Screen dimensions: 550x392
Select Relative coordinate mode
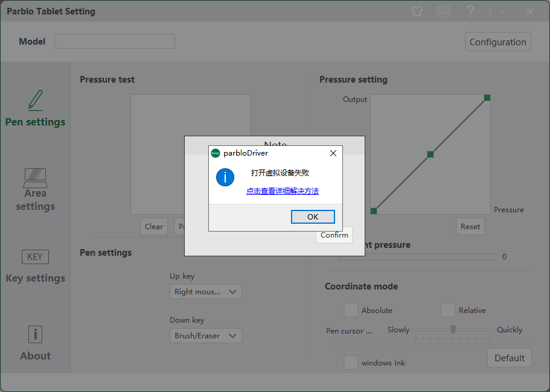(447, 310)
